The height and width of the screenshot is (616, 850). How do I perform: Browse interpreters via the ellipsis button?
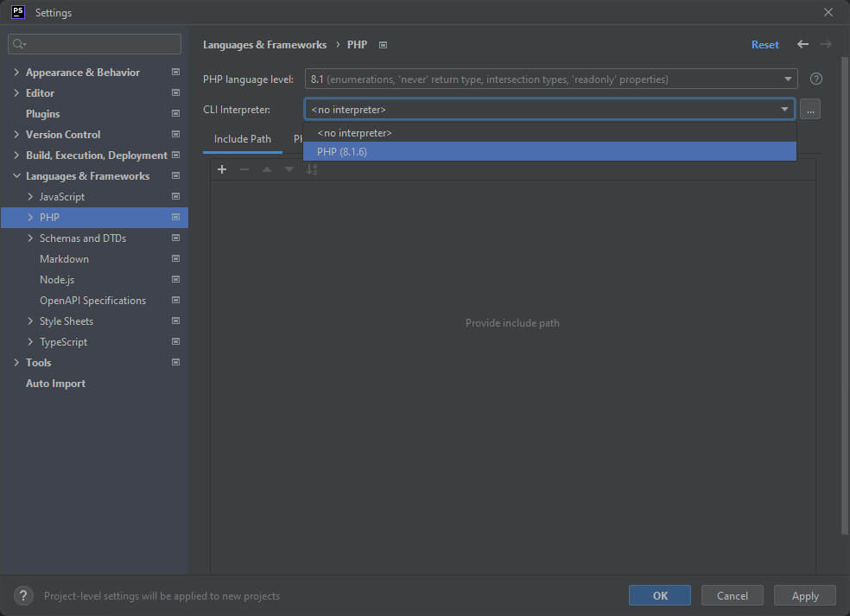point(809,109)
